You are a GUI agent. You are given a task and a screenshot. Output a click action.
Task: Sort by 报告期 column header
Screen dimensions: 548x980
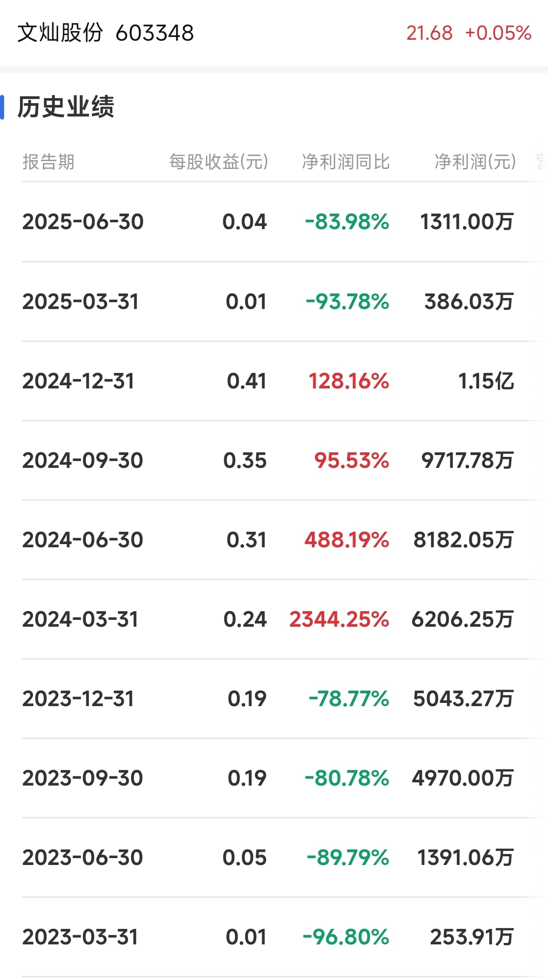click(x=48, y=162)
